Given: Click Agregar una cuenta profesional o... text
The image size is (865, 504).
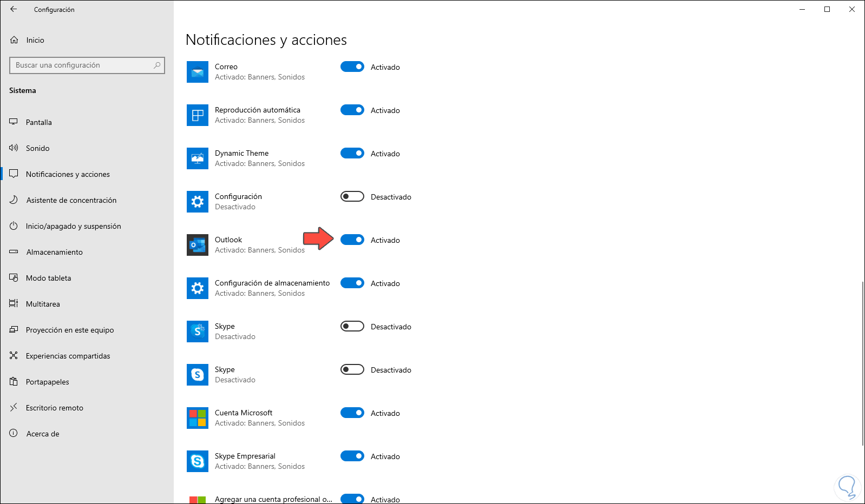Looking at the screenshot, I should coord(273,499).
